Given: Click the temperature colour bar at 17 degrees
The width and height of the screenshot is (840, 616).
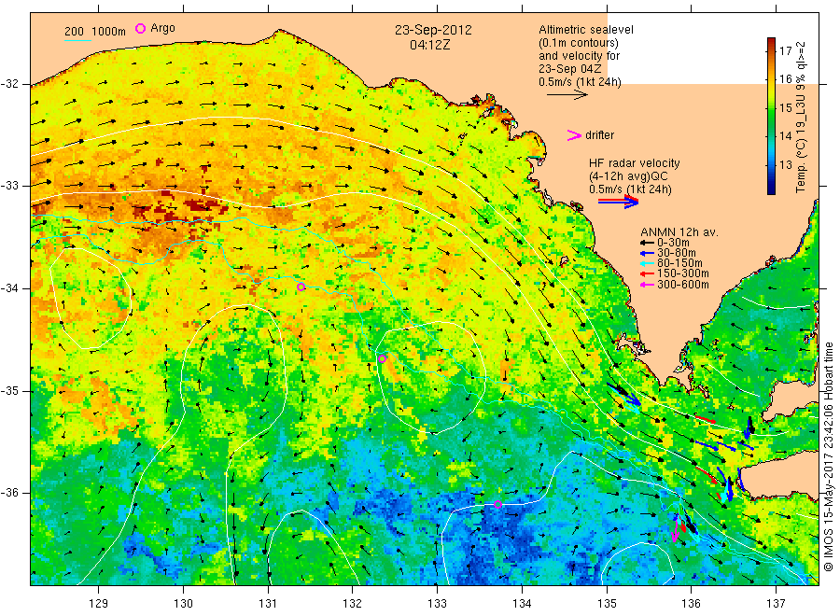Looking at the screenshot, I should [771, 51].
